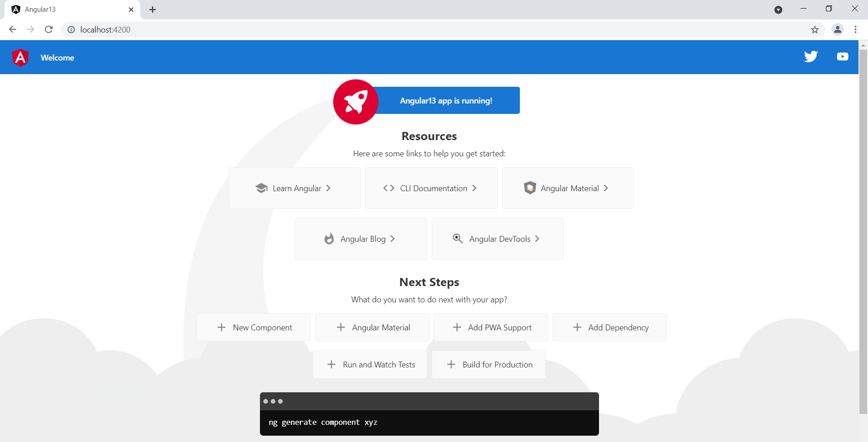Click the plus icon on Run and Watch Tests
Image resolution: width=868 pixels, height=442 pixels.
pyautogui.click(x=331, y=364)
